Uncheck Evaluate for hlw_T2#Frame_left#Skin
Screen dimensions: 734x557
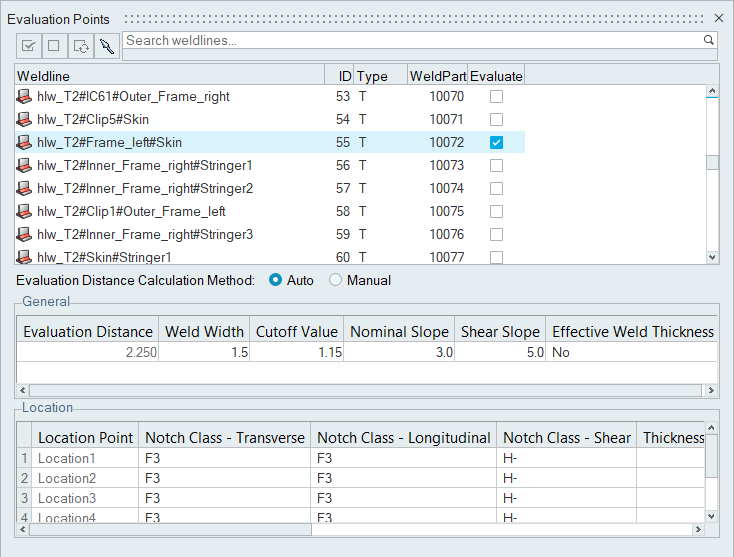click(496, 143)
